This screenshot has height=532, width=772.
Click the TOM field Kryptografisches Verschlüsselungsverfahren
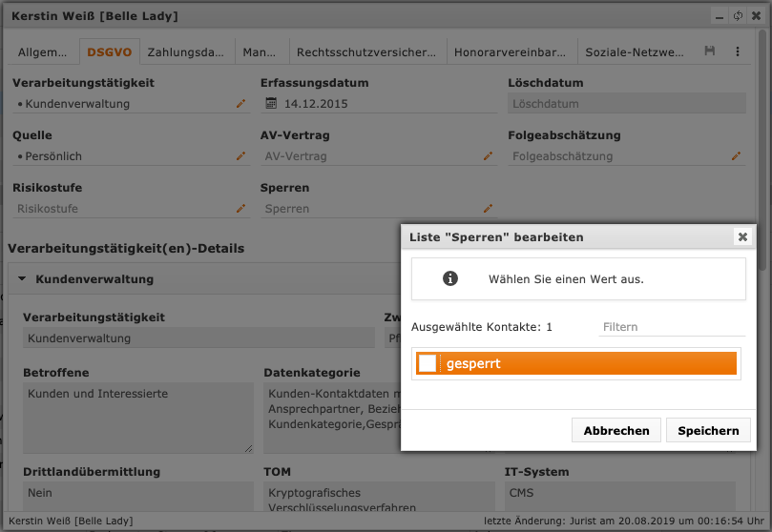pos(379,497)
